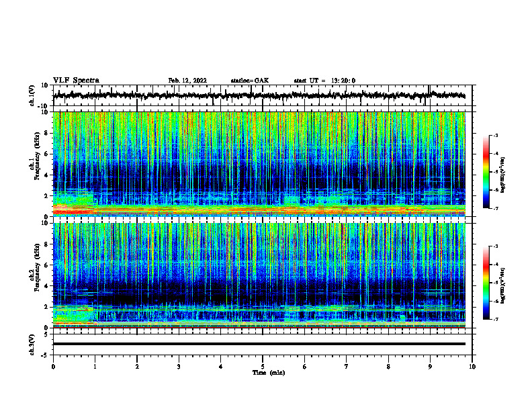Click time axis tick label "5"
This screenshot has height=411, width=532.
coord(263,367)
